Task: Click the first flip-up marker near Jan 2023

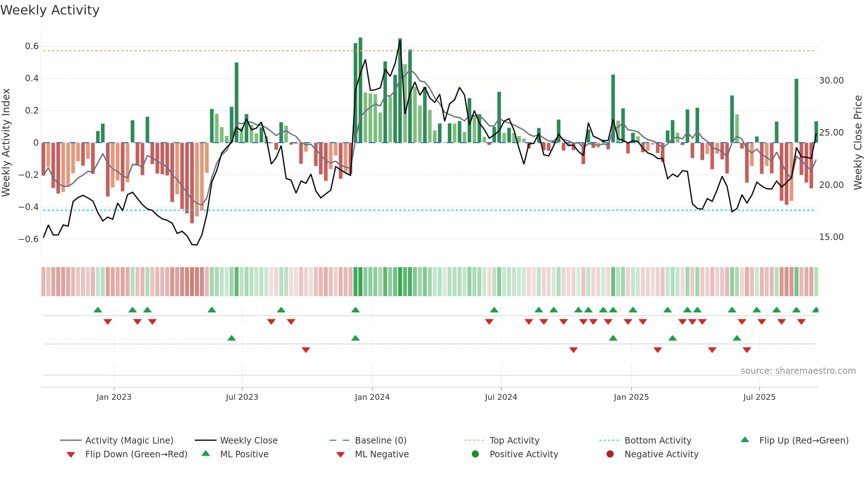Action: (98, 310)
